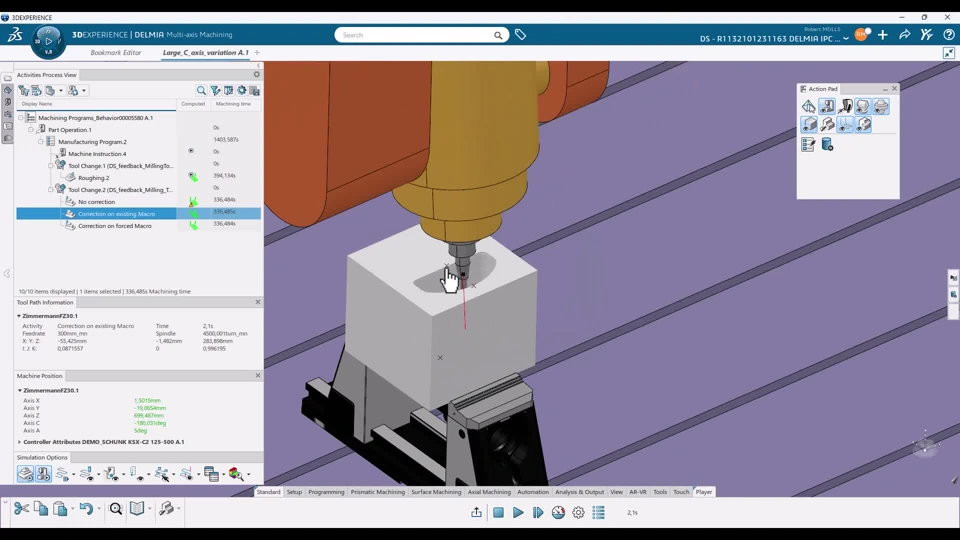Collapse the Tool Change.1 node
Screen dimensions: 960x540
pyautogui.click(x=51, y=165)
